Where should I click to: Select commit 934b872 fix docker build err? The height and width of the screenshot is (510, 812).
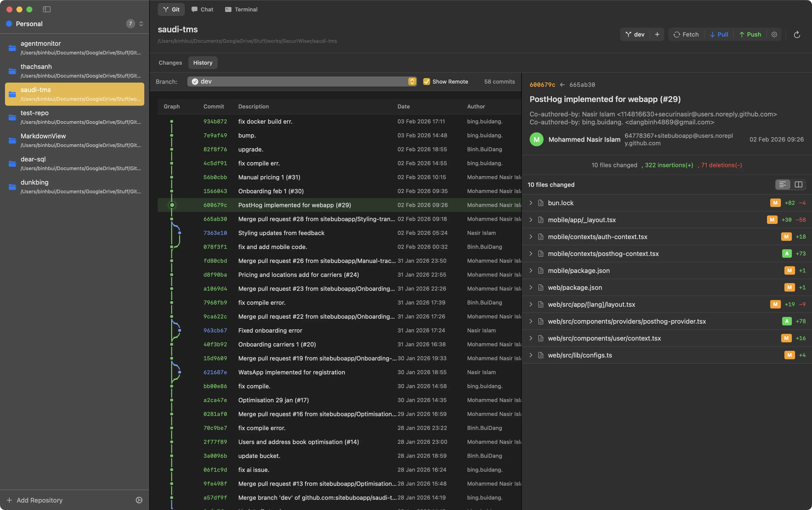pyautogui.click(x=265, y=121)
